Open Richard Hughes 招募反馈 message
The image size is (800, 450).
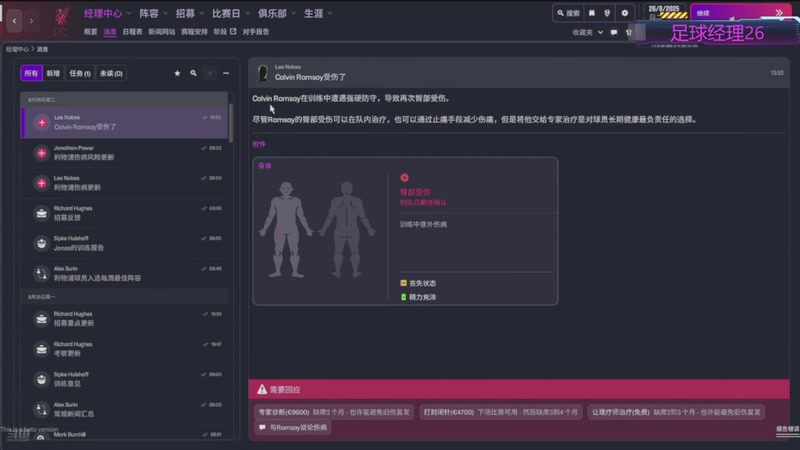(x=124, y=213)
